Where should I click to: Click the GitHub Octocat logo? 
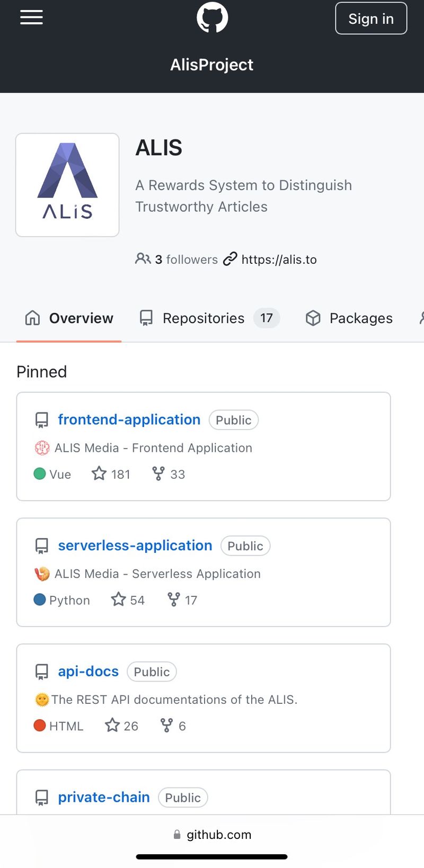[x=212, y=17]
